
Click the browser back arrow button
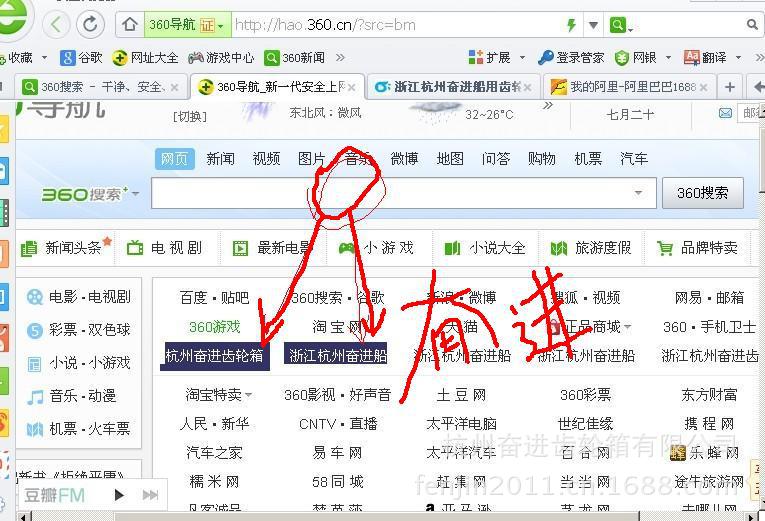pos(57,24)
